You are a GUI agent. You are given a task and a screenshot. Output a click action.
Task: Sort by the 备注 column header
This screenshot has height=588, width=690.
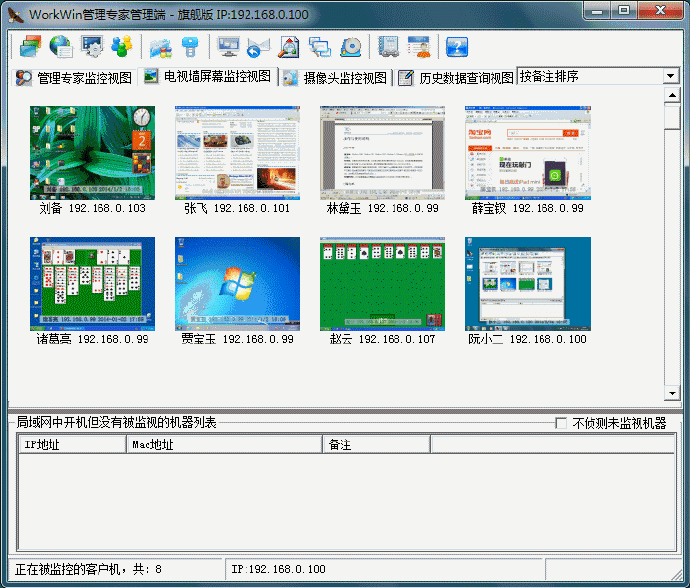376,444
